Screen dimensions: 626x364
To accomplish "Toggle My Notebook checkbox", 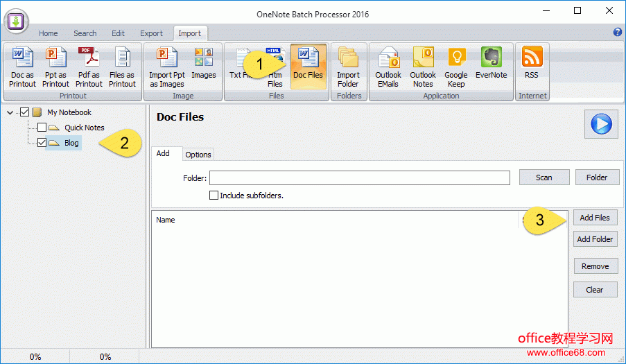I will coord(24,112).
